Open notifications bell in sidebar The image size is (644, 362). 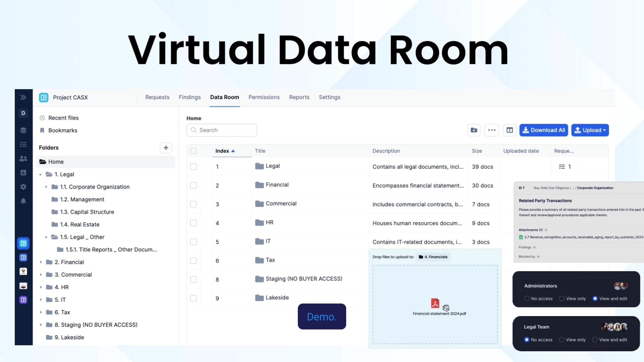(23, 201)
